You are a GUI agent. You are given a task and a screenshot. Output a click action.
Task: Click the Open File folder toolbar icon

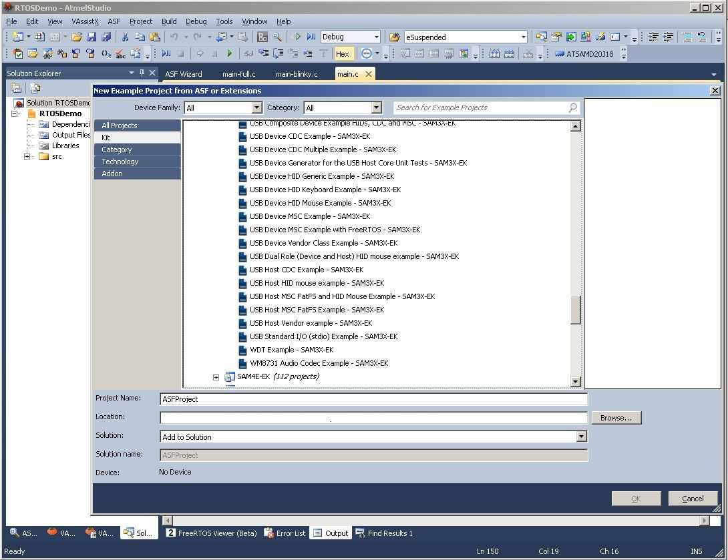(77, 37)
